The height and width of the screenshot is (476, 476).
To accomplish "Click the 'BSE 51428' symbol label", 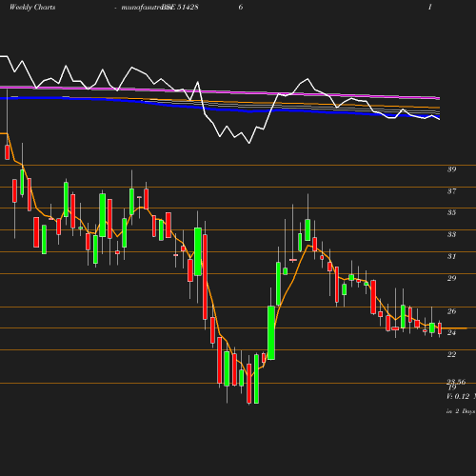I will pos(180,7).
